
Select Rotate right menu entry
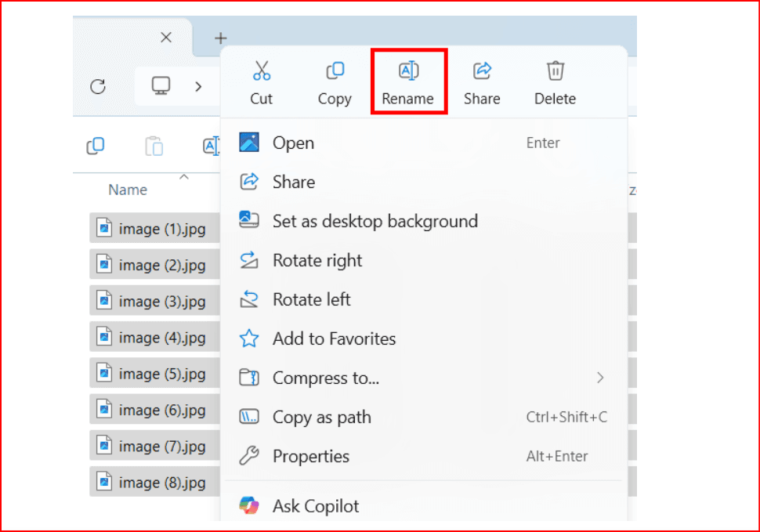point(317,260)
